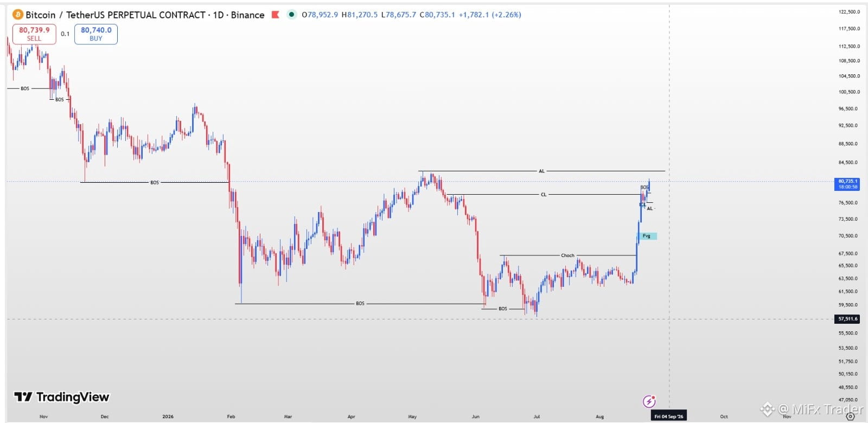The image size is (868, 423).
Task: Click the orange Bitcoin symbol icon
Action: 18,15
